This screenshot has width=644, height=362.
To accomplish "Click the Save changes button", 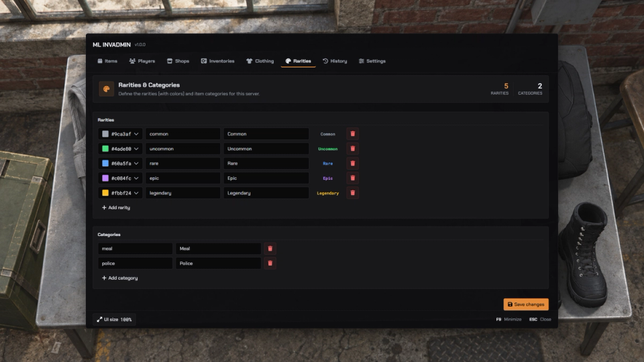I will click(x=526, y=304).
